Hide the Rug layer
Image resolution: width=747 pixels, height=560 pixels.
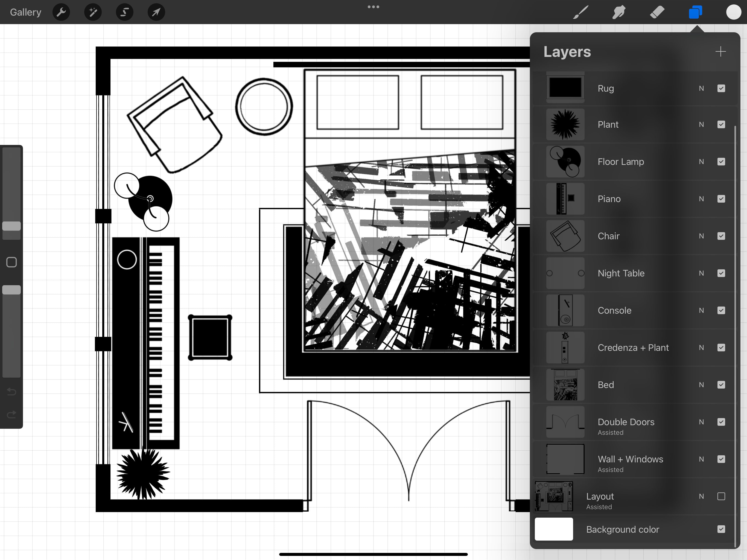[x=722, y=88]
